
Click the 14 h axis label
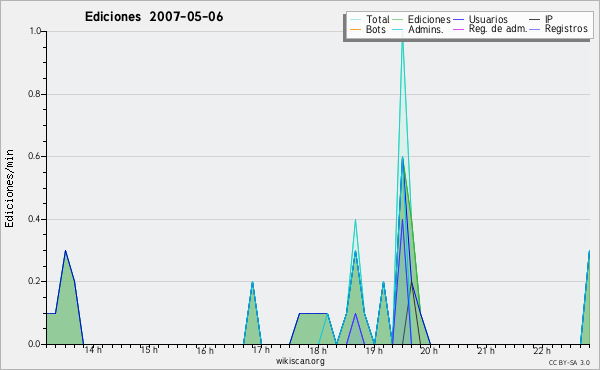[x=93, y=350]
